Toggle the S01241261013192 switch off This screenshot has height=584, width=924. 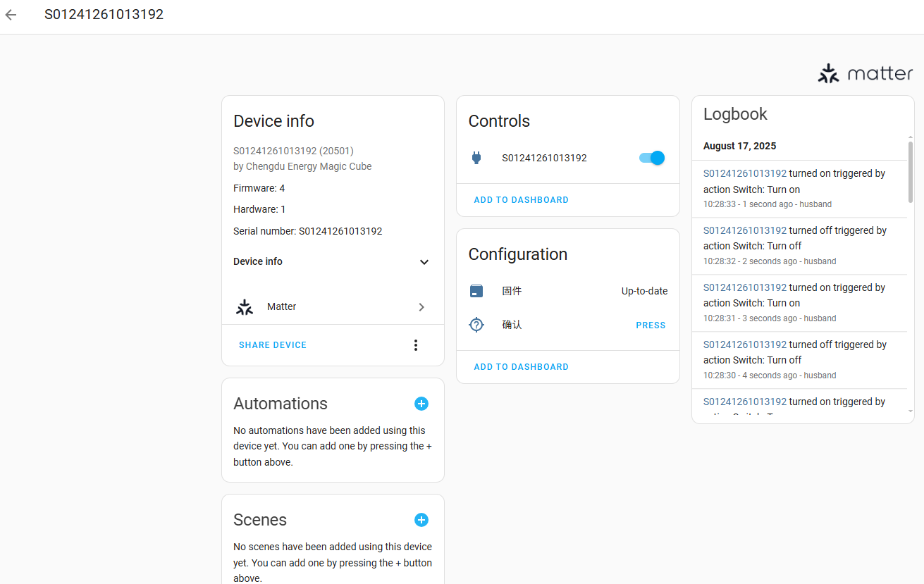point(651,158)
